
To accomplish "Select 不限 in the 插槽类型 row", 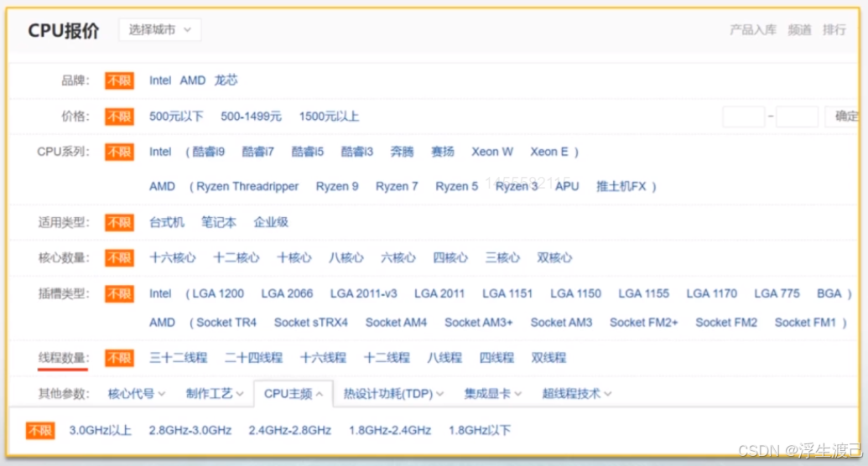I will tap(120, 293).
